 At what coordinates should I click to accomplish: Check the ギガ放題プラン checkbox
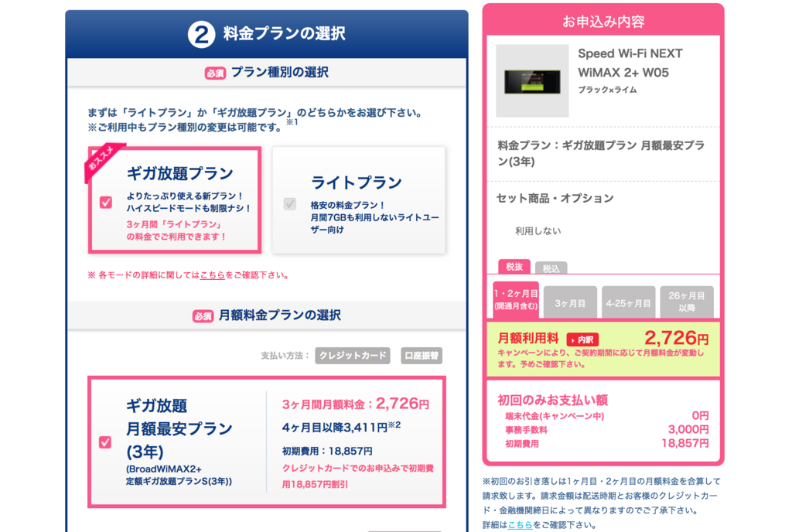(x=106, y=203)
